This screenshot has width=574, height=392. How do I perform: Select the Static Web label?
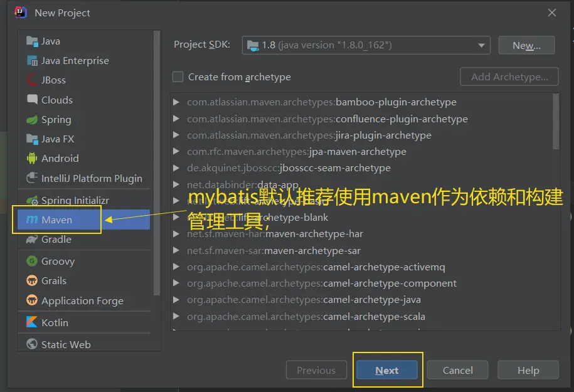pos(66,344)
